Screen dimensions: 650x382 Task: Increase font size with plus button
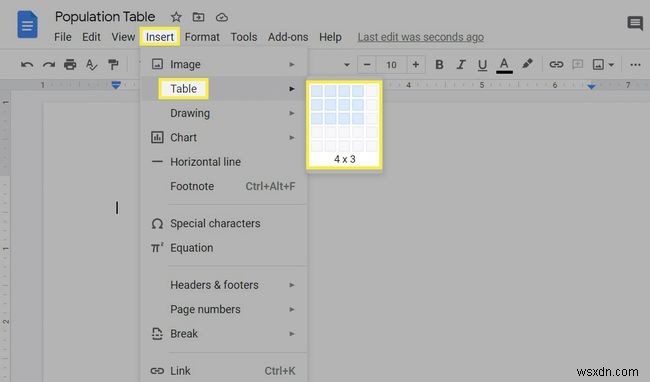coord(416,65)
